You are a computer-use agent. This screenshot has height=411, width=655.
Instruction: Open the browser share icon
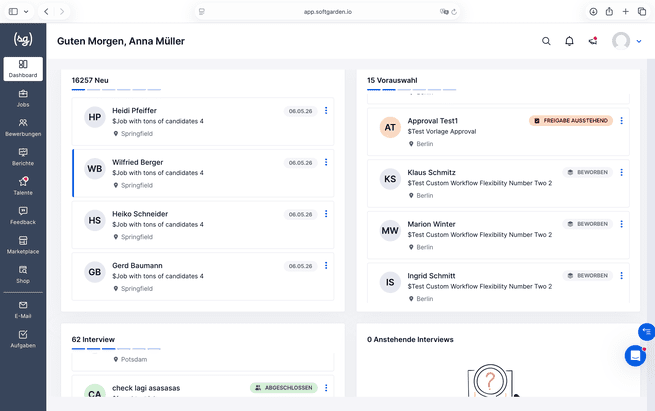click(609, 11)
